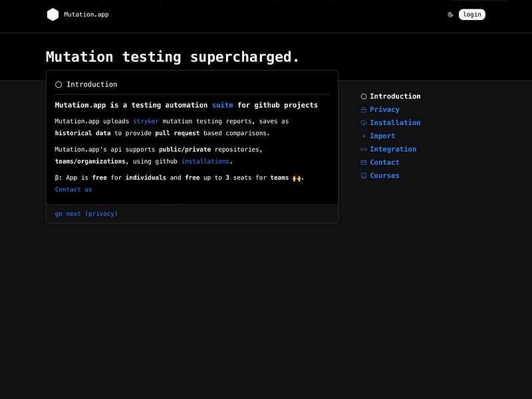Open the Mutation.app header title link

(86, 15)
